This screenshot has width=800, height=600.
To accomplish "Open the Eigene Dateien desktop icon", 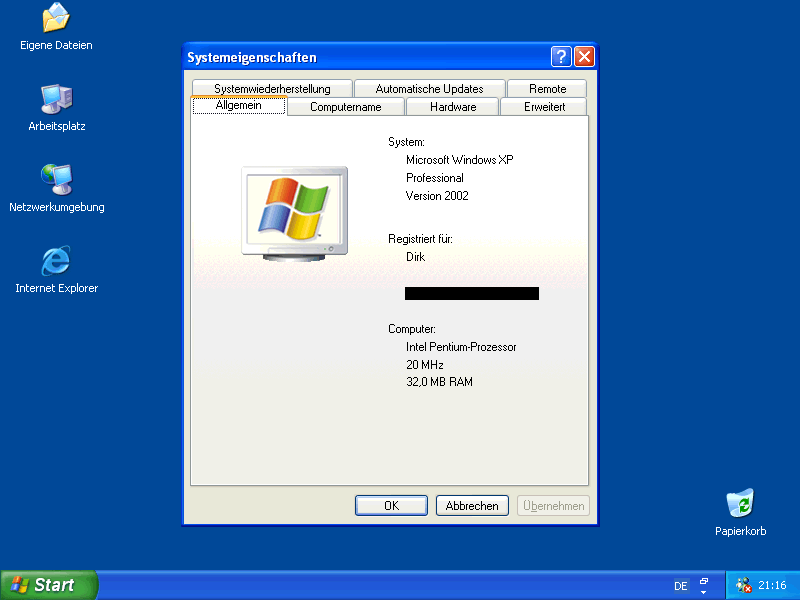I will (56, 19).
